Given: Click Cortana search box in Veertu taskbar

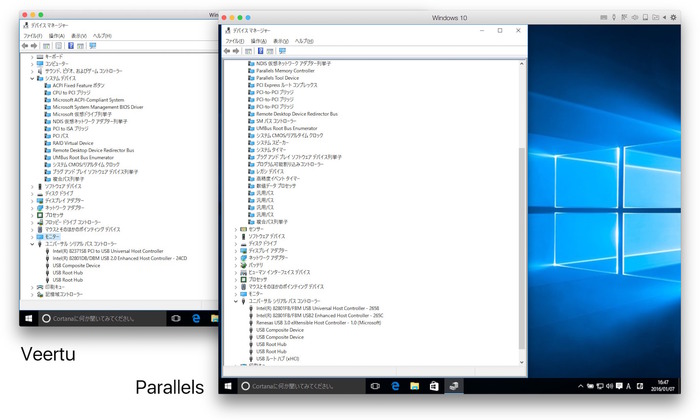Looking at the screenshot, I should (103, 318).
